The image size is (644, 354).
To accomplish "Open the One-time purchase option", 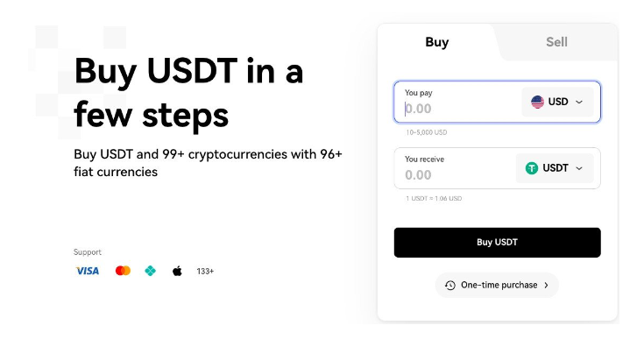I will pyautogui.click(x=497, y=285).
